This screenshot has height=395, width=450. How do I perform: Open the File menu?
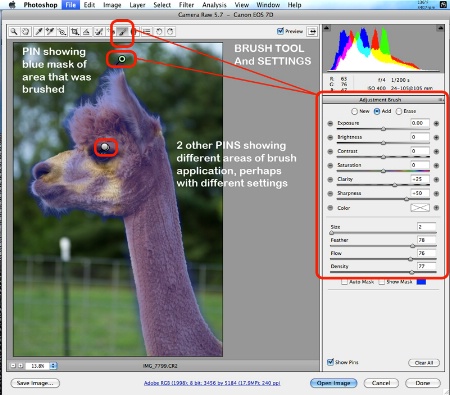(71, 5)
